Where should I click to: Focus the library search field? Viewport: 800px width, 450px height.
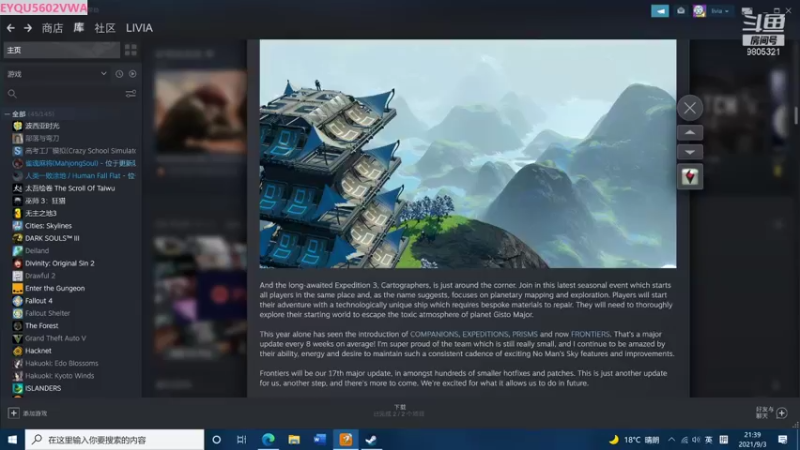[64, 94]
